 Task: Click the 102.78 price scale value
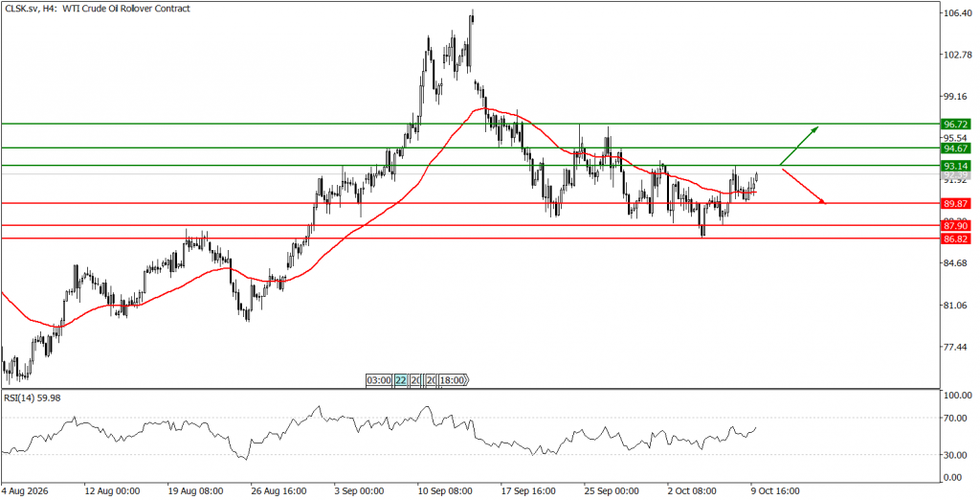[x=958, y=55]
